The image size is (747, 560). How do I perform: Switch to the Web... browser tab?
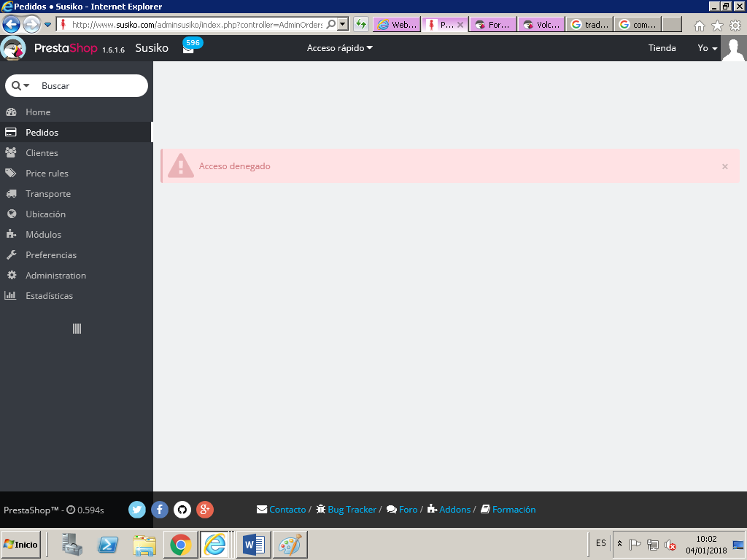[x=397, y=24]
